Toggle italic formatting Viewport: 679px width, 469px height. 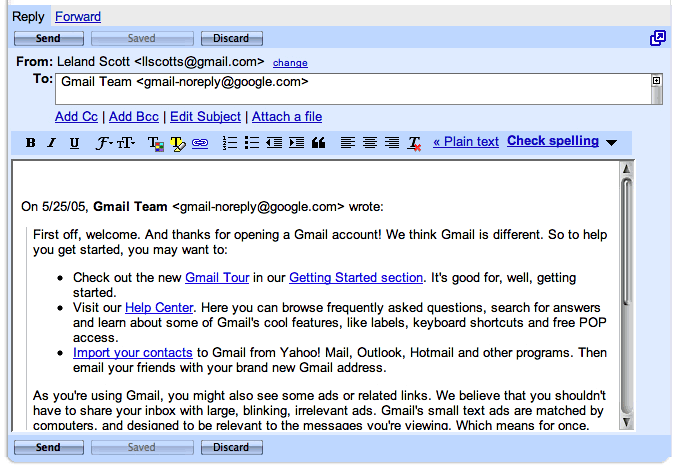(x=52, y=142)
